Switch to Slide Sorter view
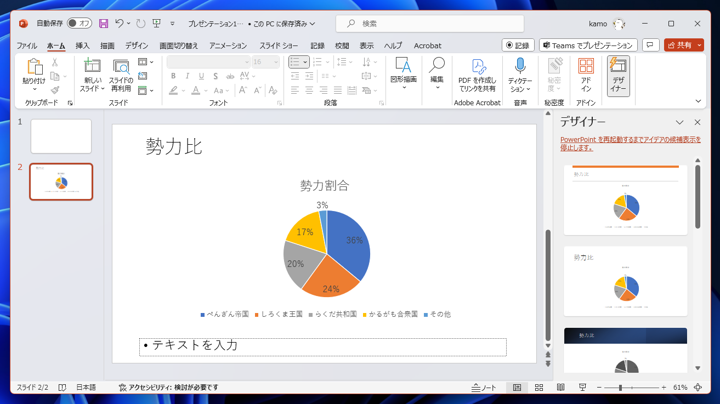 coord(539,387)
